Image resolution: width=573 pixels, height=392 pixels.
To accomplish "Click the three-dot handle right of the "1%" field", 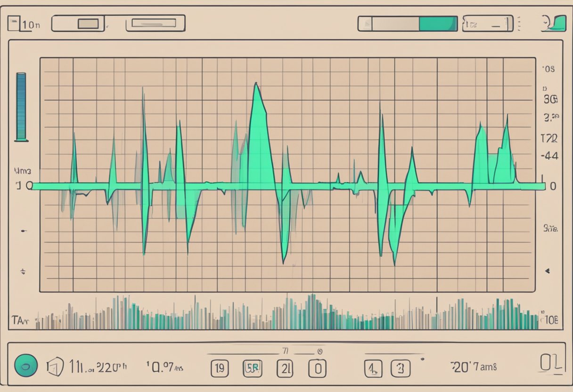I will point(519,24).
